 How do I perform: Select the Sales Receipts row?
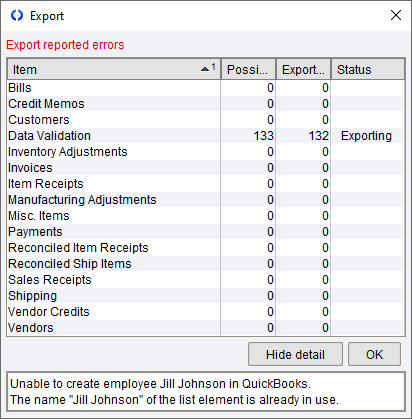[206, 280]
